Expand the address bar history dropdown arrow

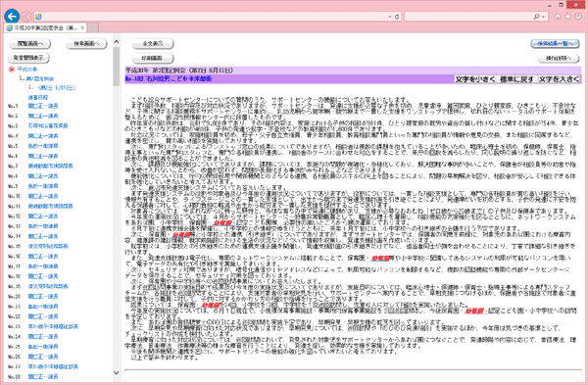click(390, 17)
